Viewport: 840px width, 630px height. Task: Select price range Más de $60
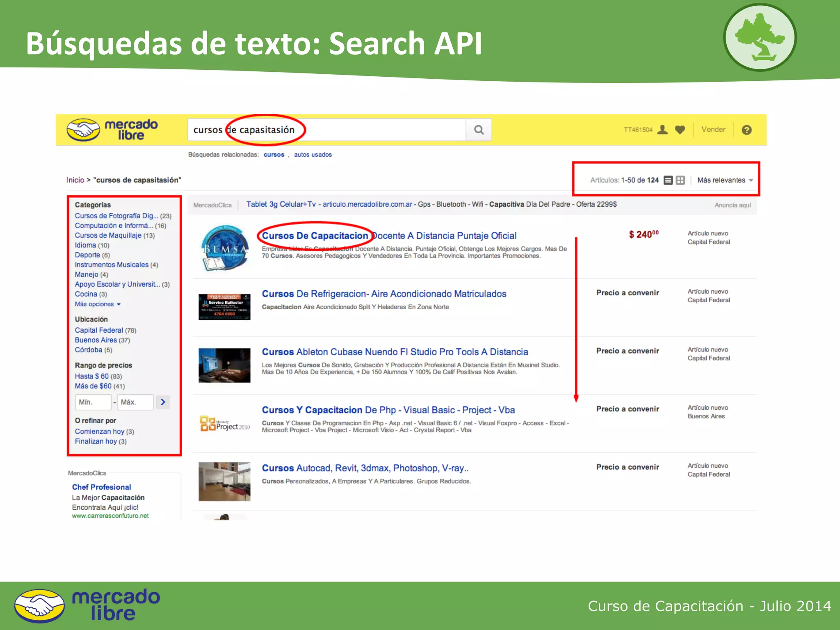point(93,386)
